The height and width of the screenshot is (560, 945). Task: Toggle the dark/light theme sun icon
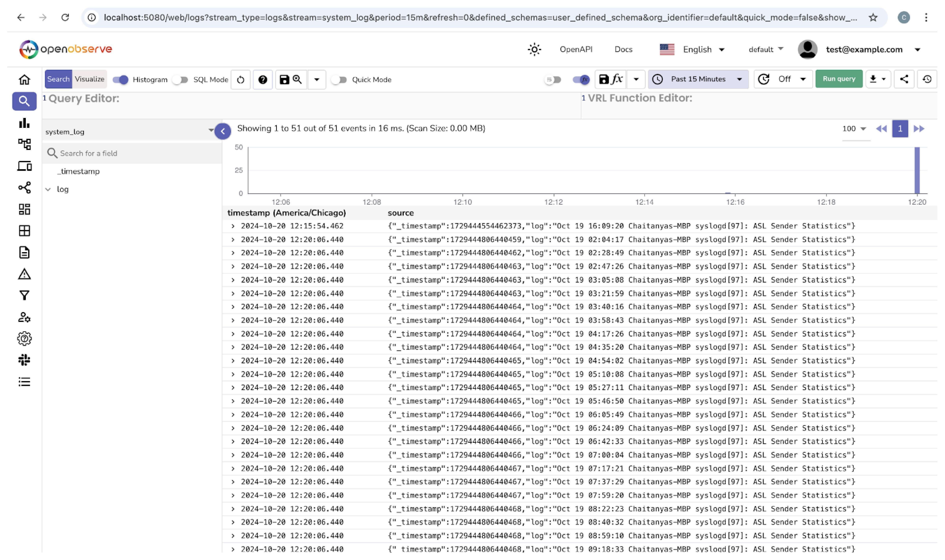tap(534, 49)
